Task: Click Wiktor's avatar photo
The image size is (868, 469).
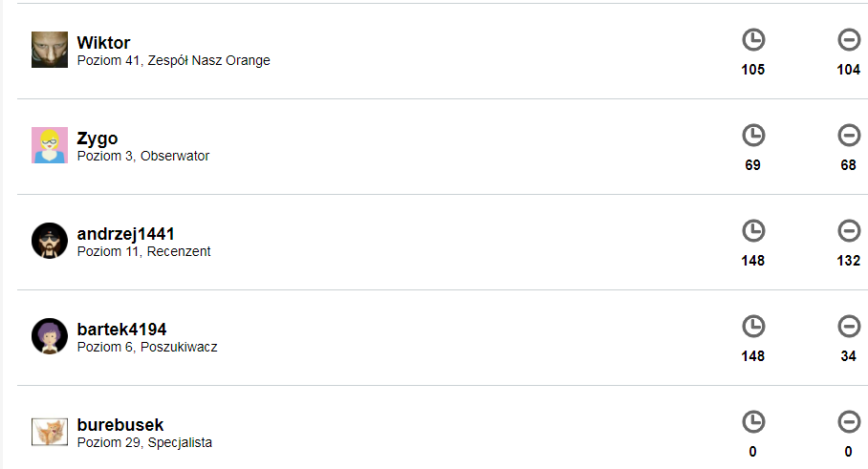Action: click(50, 50)
